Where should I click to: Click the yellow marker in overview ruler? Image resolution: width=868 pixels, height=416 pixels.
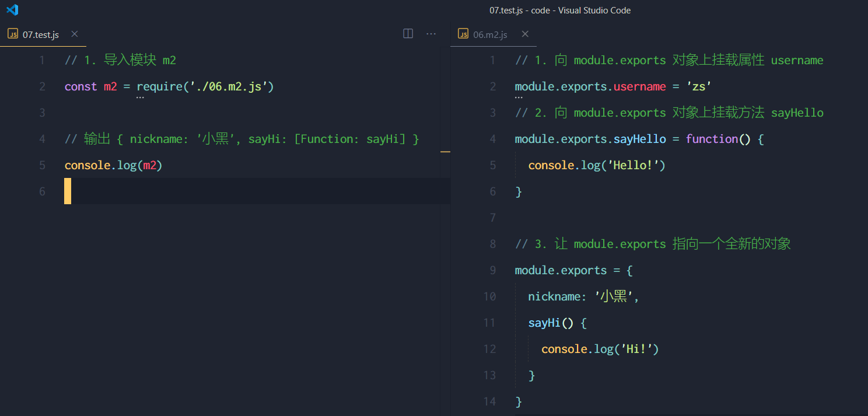446,152
